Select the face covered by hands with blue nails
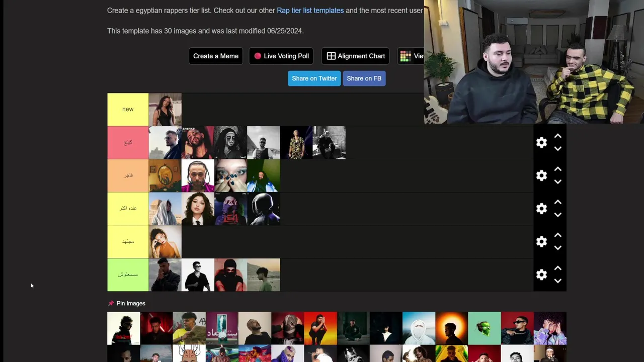 230,175
